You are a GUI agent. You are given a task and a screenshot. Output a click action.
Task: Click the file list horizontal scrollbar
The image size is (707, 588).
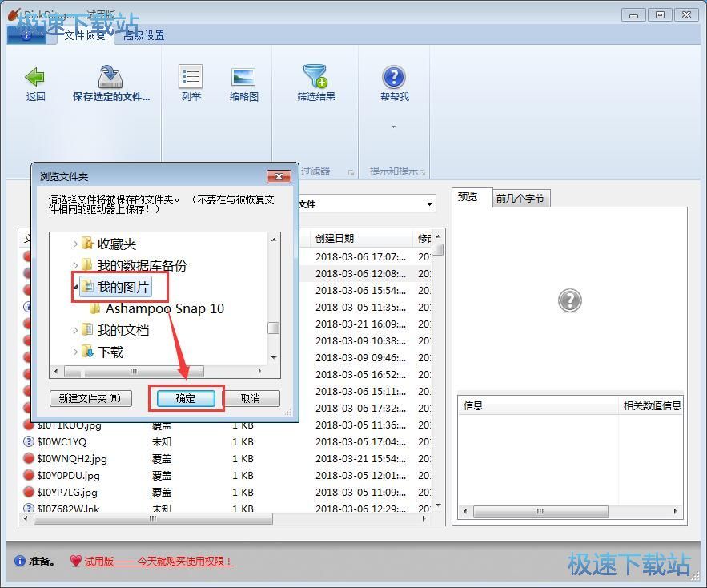point(153,519)
